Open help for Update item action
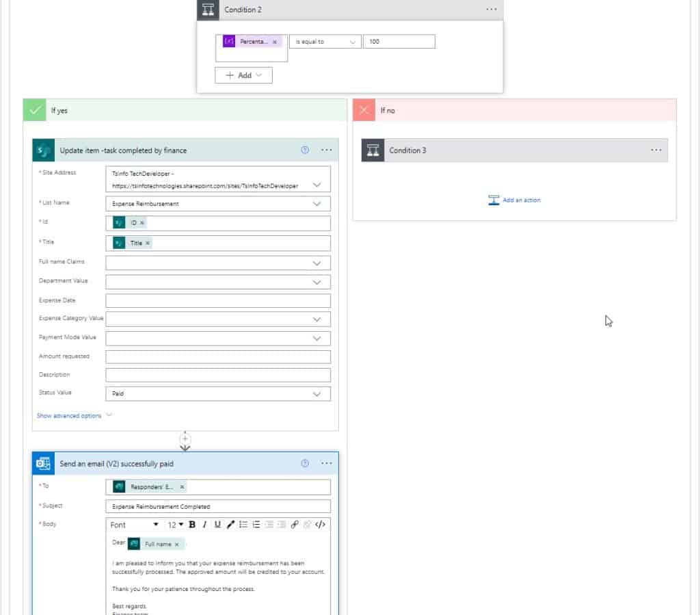Image resolution: width=700 pixels, height=615 pixels. (x=305, y=150)
